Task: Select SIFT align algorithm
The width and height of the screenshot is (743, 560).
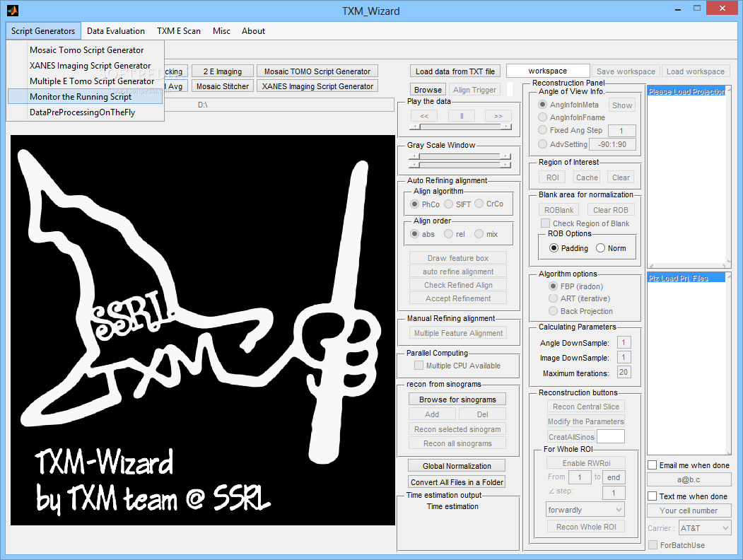Action: pos(449,204)
